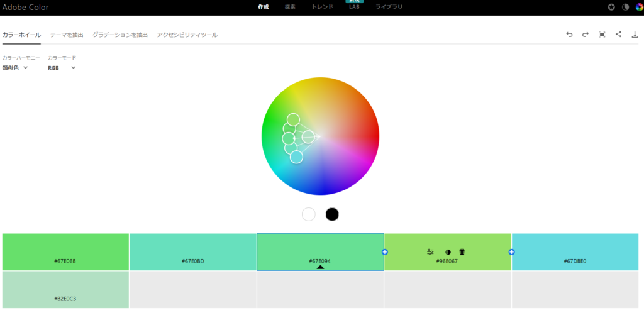Toggle dark mode moon icon
The image size is (644, 325).
point(626,7)
